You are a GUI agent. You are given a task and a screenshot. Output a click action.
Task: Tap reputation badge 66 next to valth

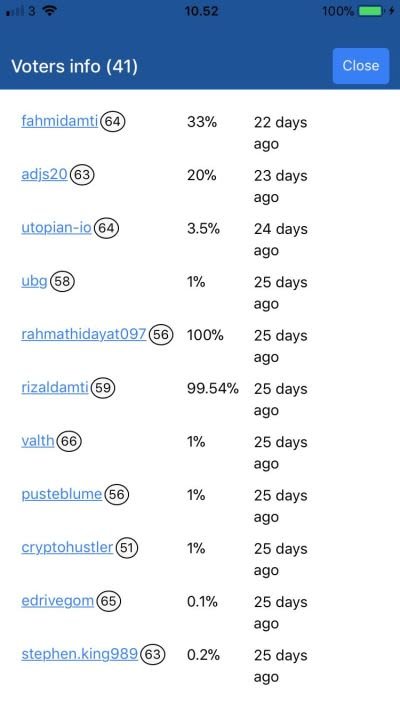pyautogui.click(x=69, y=442)
